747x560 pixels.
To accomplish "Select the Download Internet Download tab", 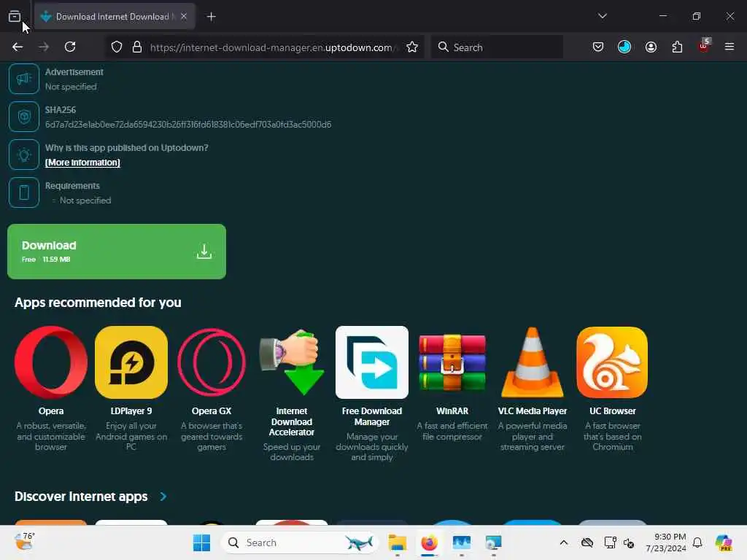I will pyautogui.click(x=115, y=17).
